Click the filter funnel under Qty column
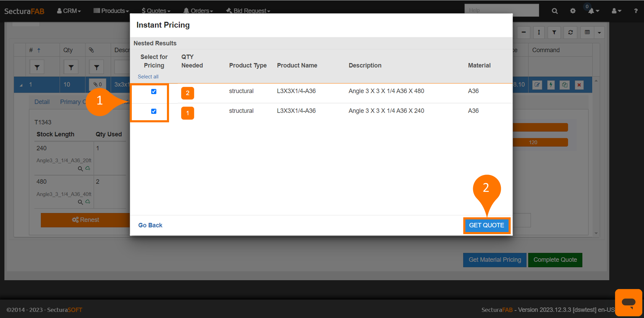 (x=71, y=67)
